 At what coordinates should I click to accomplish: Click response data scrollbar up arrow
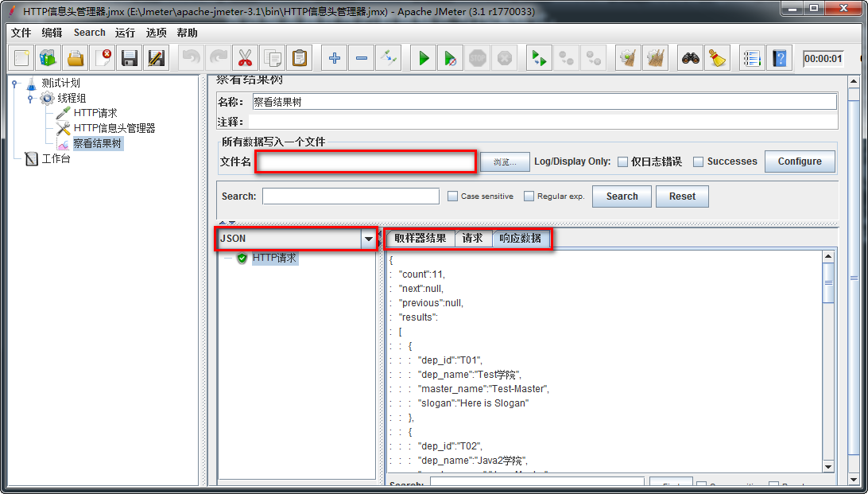pyautogui.click(x=828, y=256)
